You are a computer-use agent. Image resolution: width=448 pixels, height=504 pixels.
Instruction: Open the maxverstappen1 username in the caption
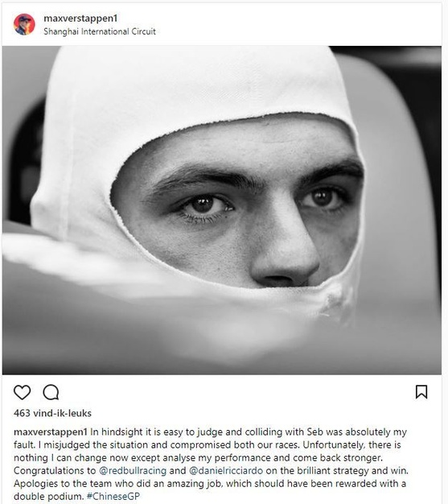[51, 432]
